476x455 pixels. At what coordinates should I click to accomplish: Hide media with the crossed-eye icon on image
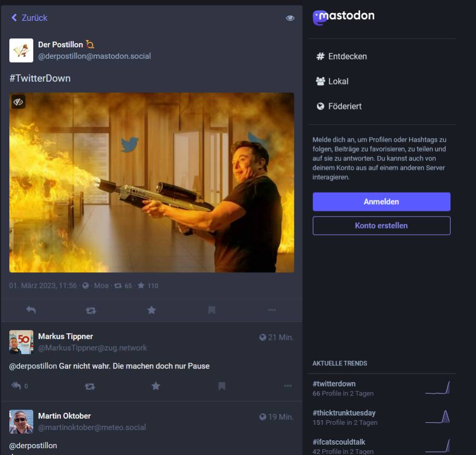18,102
